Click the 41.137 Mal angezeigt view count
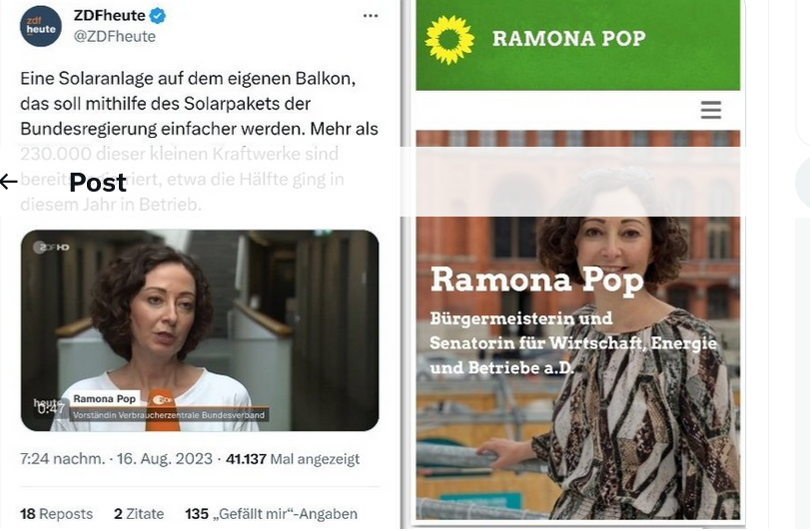Image resolution: width=812 pixels, height=531 pixels. [293, 459]
